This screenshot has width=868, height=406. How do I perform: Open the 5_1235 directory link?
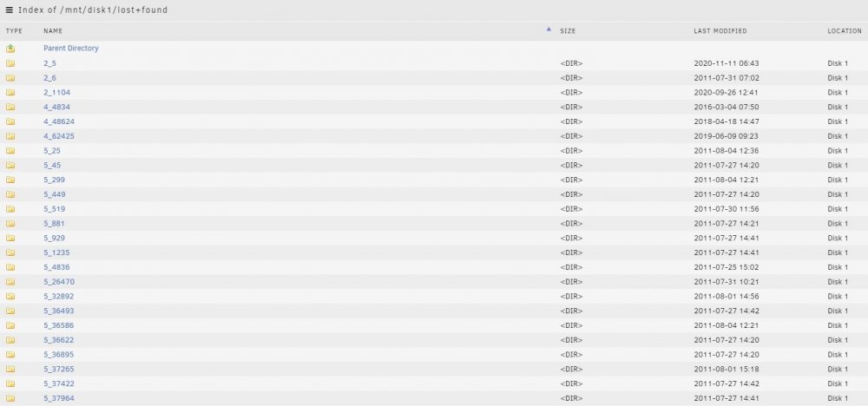(x=56, y=252)
